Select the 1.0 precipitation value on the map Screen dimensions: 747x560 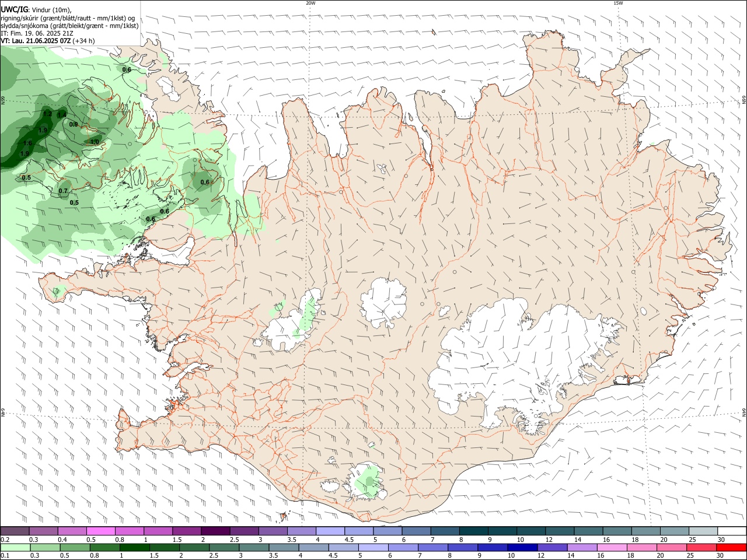95,142
